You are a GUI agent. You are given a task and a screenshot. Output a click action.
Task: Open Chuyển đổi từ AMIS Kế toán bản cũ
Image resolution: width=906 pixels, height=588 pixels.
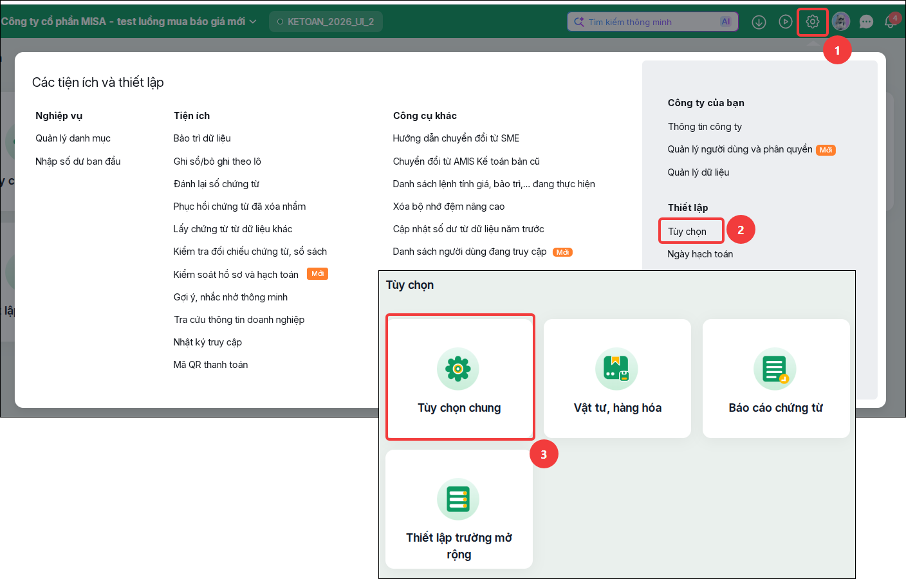(466, 161)
